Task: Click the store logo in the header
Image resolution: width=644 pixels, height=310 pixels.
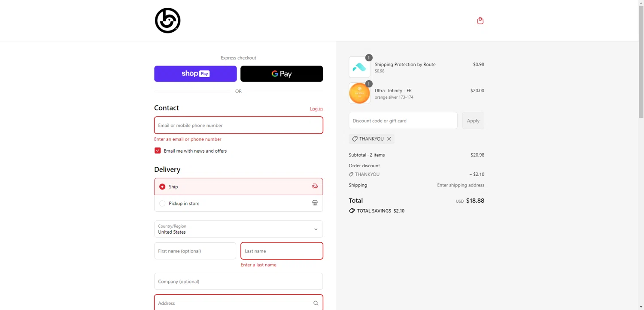Action: coord(167,21)
